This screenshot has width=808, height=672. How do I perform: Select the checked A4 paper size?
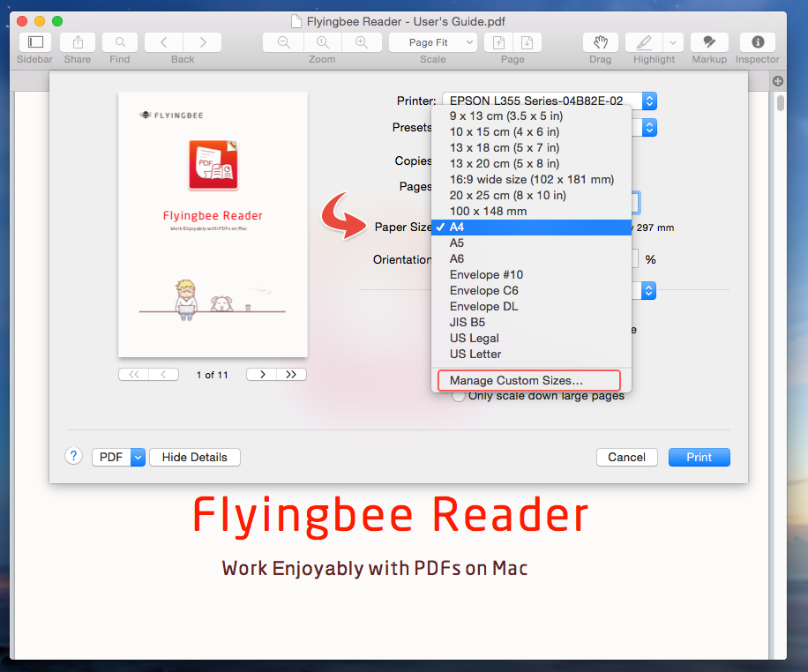pos(531,228)
